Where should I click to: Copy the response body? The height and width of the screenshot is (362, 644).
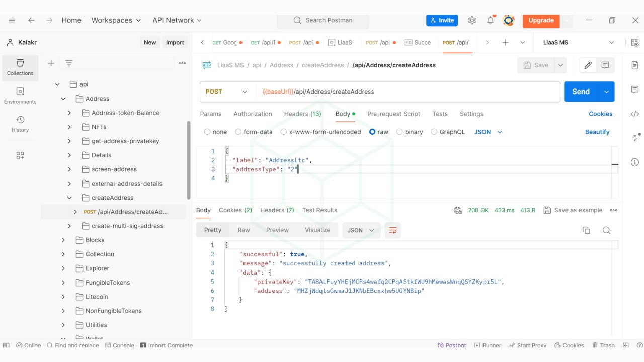tap(586, 230)
